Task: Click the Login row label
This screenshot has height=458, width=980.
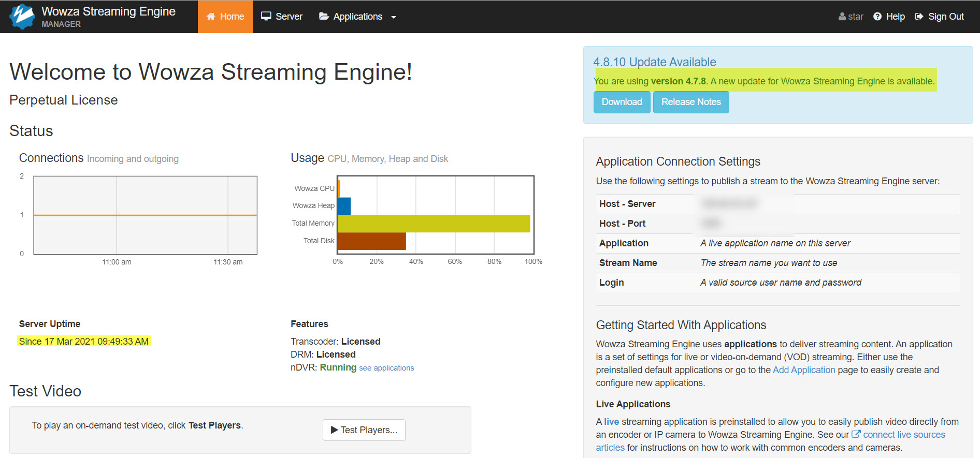Action: (x=611, y=283)
